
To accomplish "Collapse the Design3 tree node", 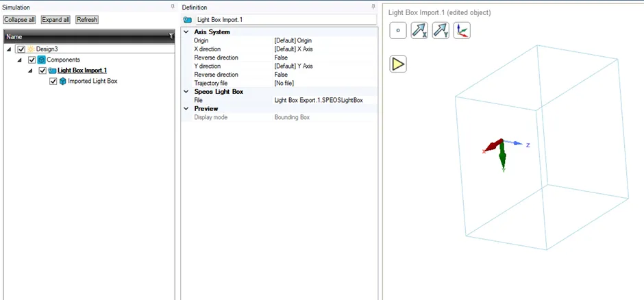I will click(9, 49).
